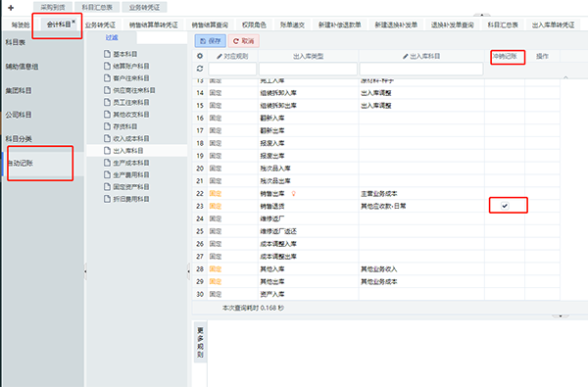Screen dimensions: 588x387
Task: Click the pencil icon in 出入库科目 column header
Action: coord(406,56)
